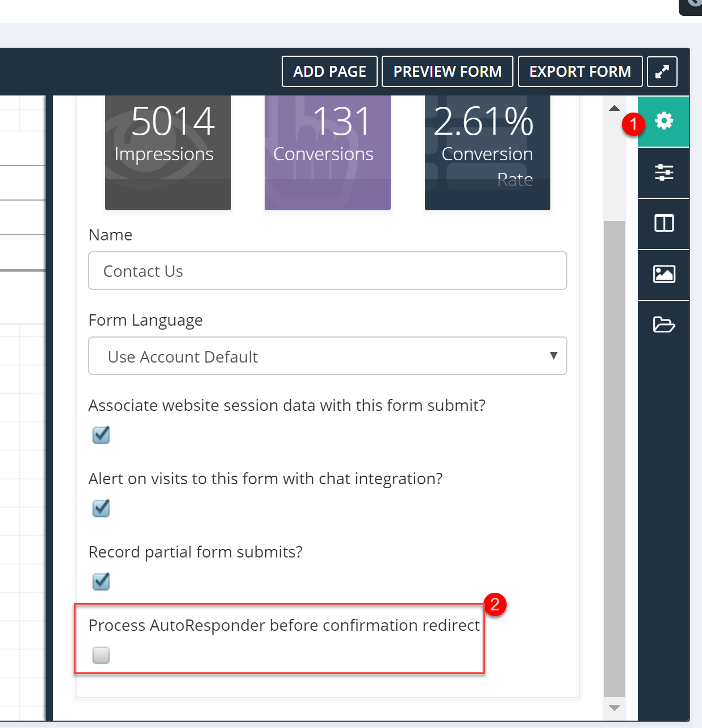Viewport: 702px width, 728px height.
Task: Click the 131 Conversions stat card
Action: (x=328, y=152)
